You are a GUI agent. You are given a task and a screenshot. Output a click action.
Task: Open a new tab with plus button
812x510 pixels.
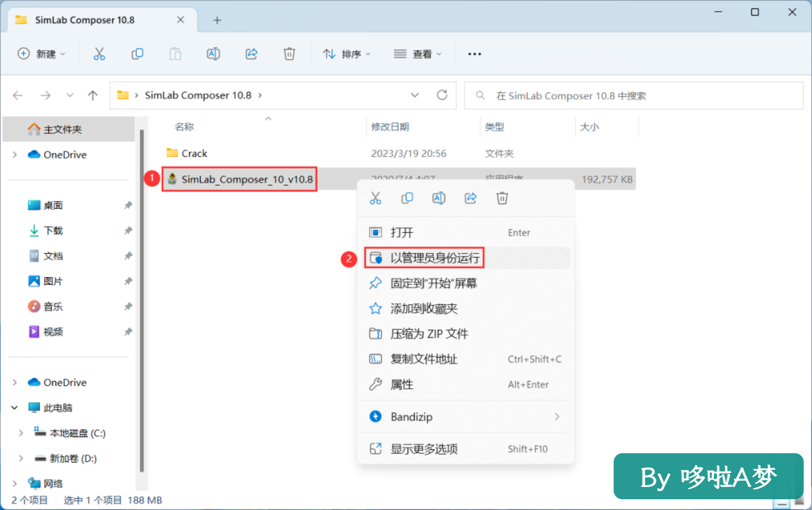(x=217, y=20)
